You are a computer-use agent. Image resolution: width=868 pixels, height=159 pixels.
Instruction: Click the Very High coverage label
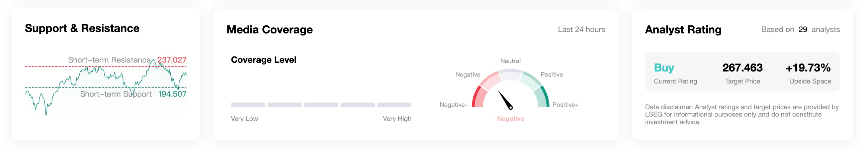point(397,119)
